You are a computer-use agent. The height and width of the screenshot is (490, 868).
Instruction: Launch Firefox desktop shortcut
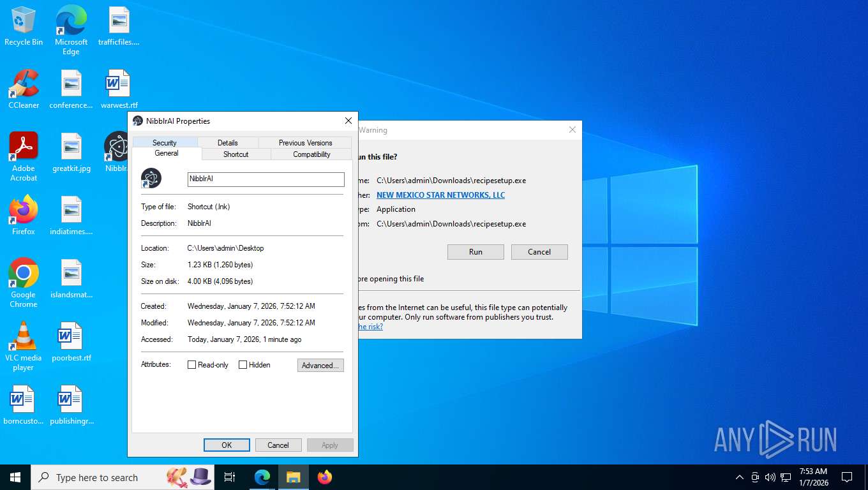click(x=24, y=216)
